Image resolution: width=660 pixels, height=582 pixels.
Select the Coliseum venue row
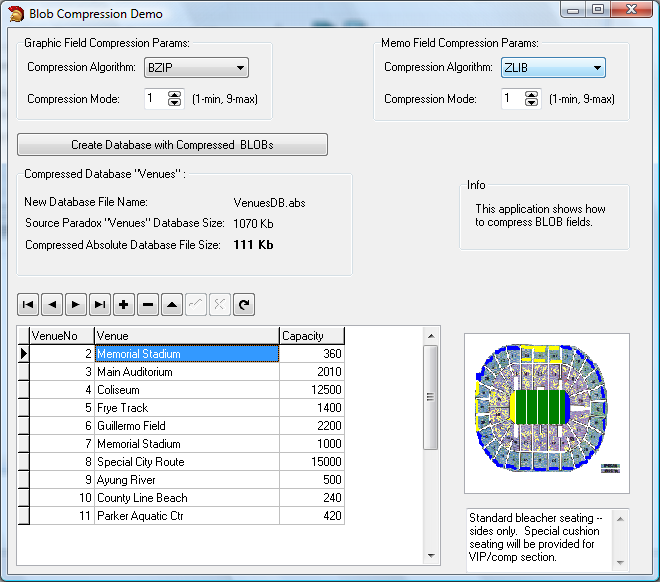pyautogui.click(x=186, y=390)
